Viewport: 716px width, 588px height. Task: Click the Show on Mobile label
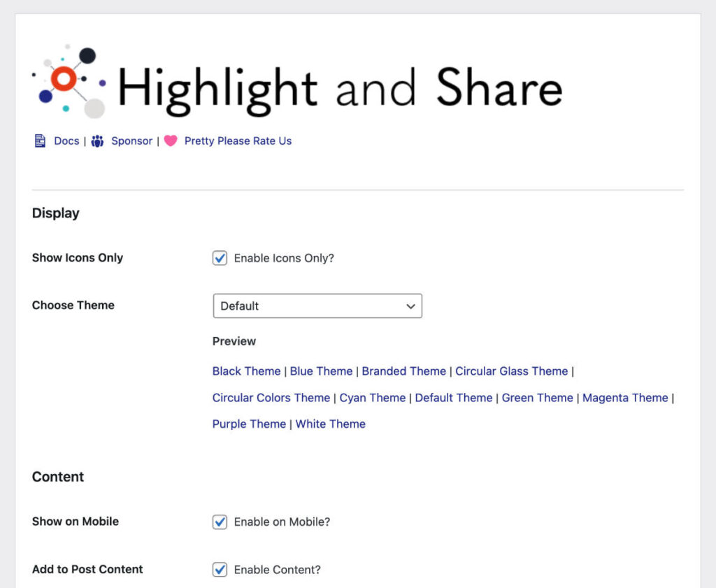point(76,522)
